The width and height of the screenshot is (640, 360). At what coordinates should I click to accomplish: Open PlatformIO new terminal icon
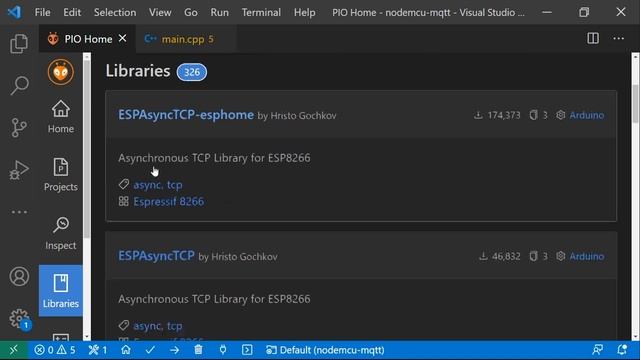(247, 350)
